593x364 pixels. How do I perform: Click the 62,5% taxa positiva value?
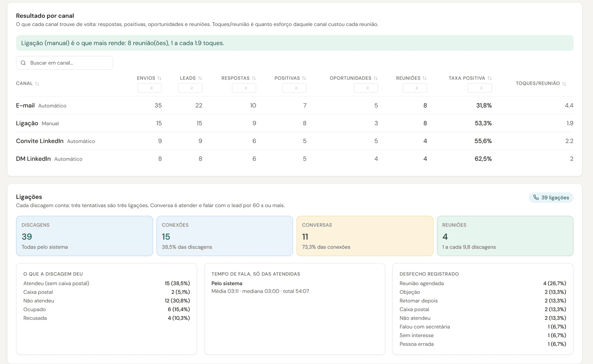(x=483, y=159)
